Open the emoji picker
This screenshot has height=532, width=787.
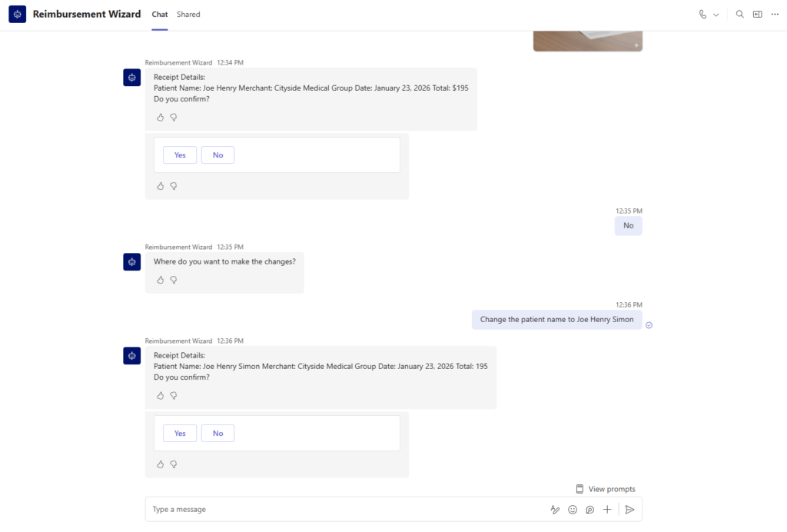coord(572,510)
